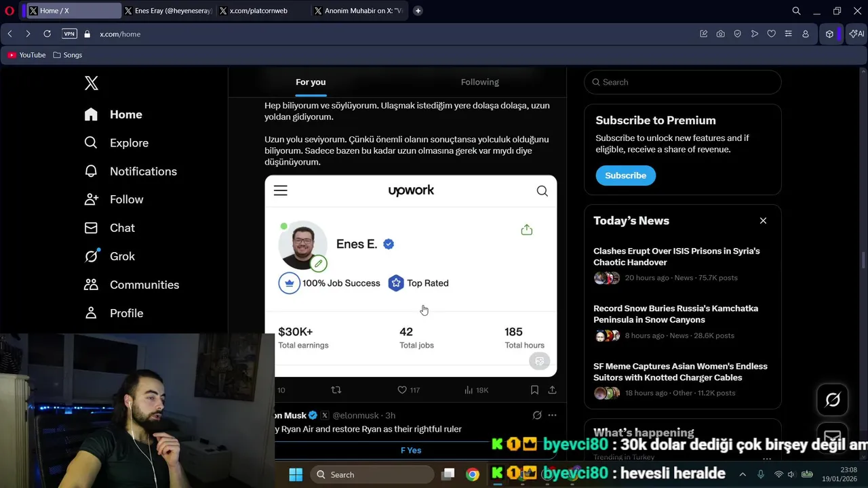Viewport: 868px width, 488px height.
Task: Switch to the x.com/platcornweb tab
Action: click(x=264, y=11)
